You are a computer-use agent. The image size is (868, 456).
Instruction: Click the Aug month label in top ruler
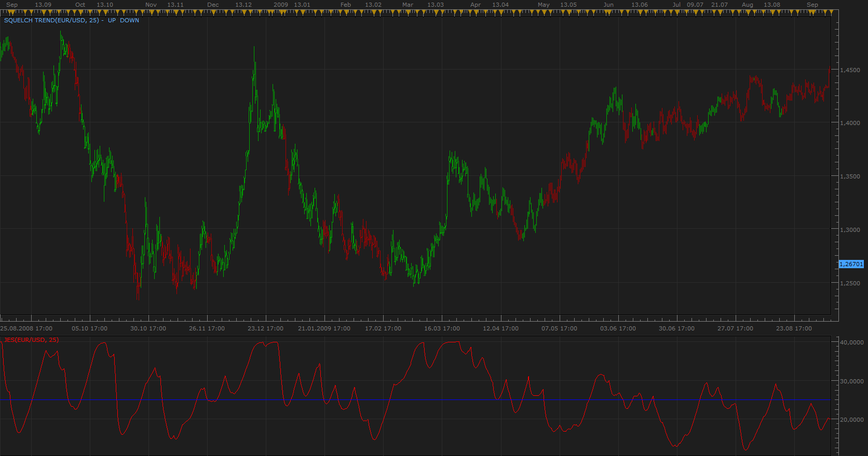(x=748, y=5)
